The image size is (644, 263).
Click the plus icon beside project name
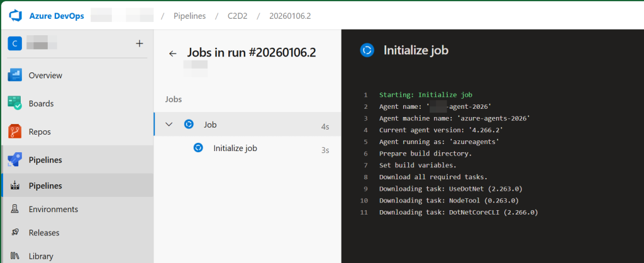[139, 43]
